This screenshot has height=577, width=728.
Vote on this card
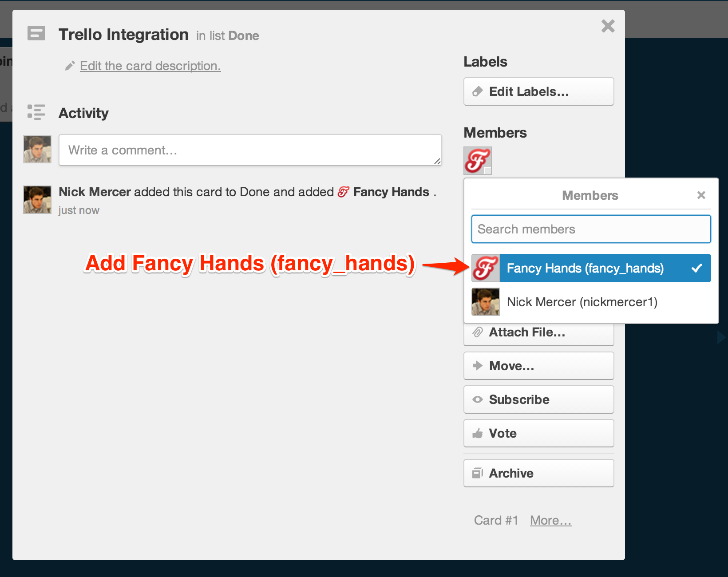point(538,433)
